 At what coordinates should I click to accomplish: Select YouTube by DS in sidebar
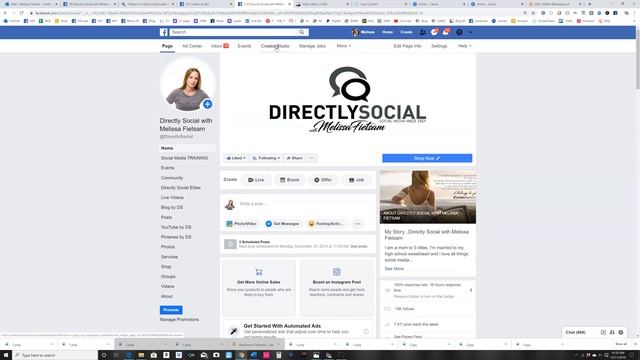click(176, 227)
